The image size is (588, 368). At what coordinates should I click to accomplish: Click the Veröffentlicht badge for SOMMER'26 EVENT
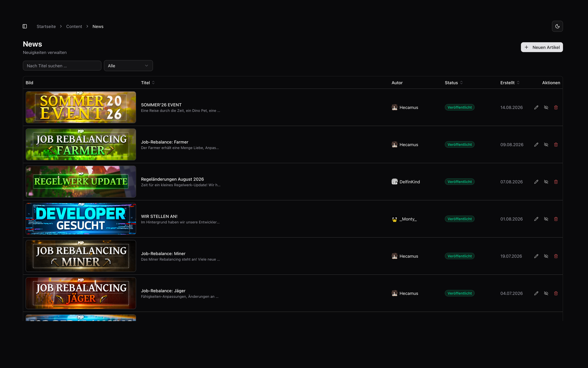(x=460, y=108)
